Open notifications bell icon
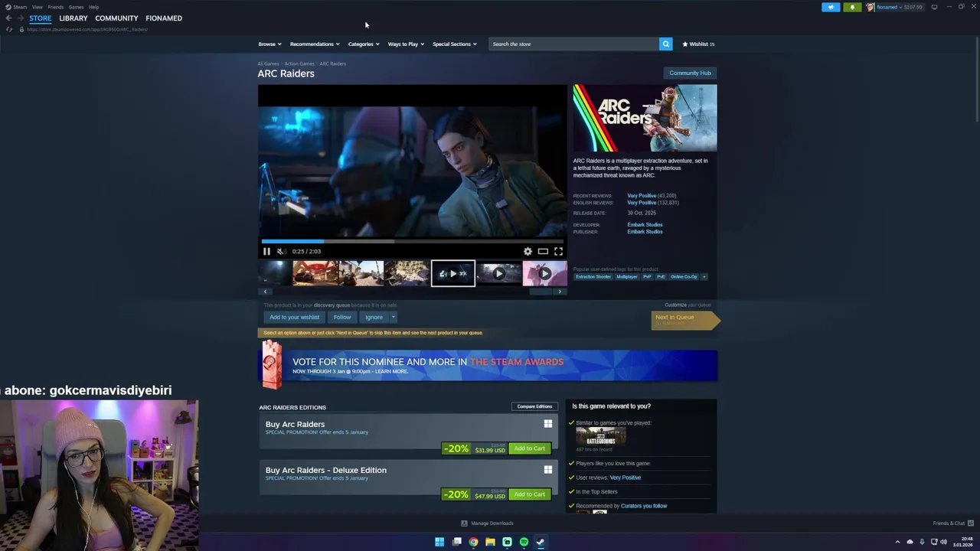 pyautogui.click(x=852, y=7)
